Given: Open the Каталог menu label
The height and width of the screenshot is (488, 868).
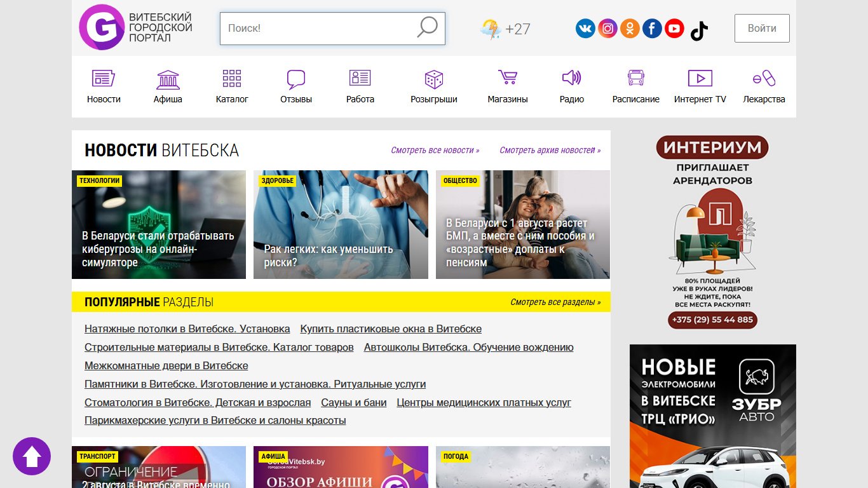Looking at the screenshot, I should (x=232, y=99).
